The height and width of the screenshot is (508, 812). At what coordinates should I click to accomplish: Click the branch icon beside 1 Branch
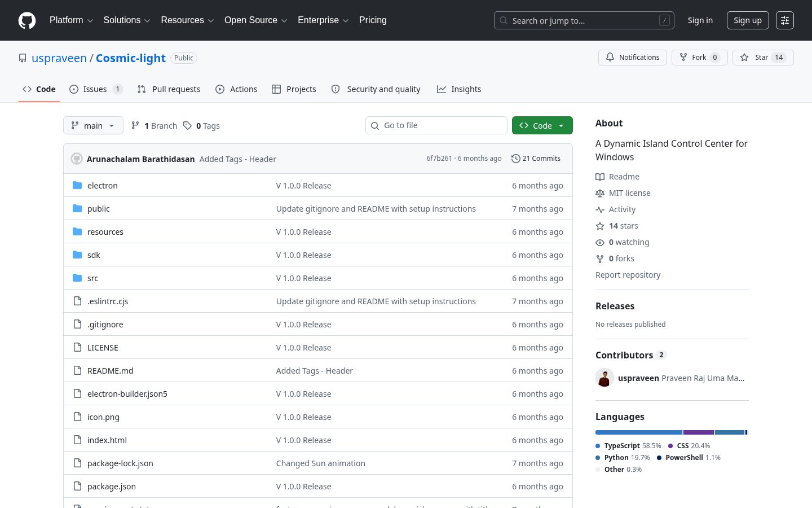click(x=135, y=125)
